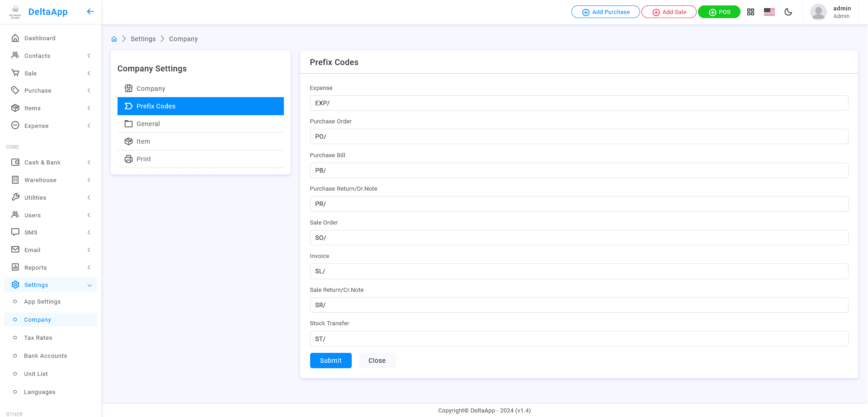Click the Close button
Image resolution: width=868 pixels, height=417 pixels.
point(377,361)
